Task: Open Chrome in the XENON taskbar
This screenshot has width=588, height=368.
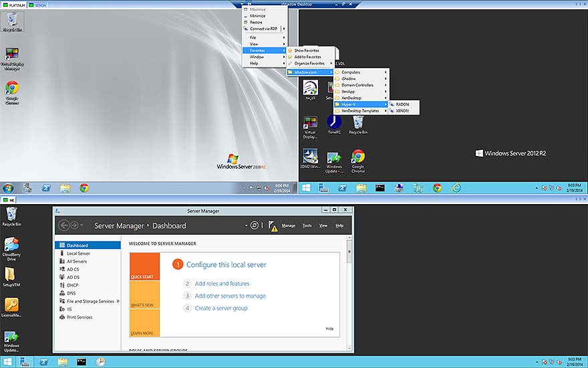Action: pyautogui.click(x=437, y=188)
